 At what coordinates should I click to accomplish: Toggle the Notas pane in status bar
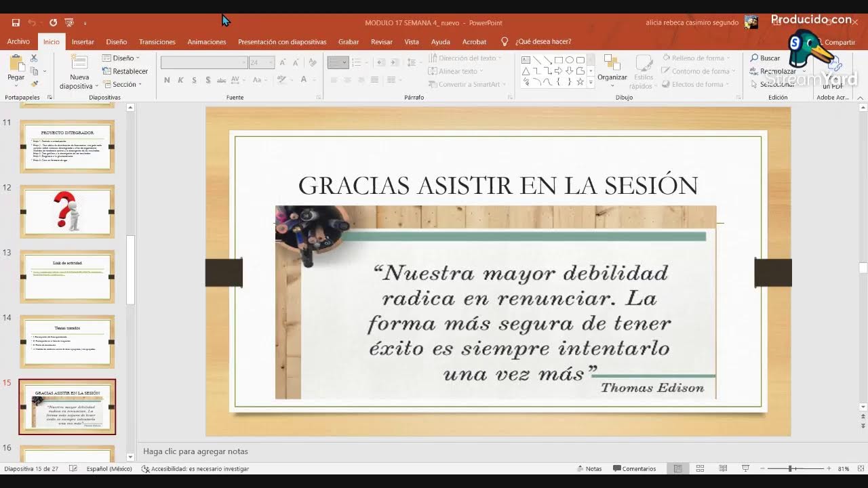pos(589,468)
